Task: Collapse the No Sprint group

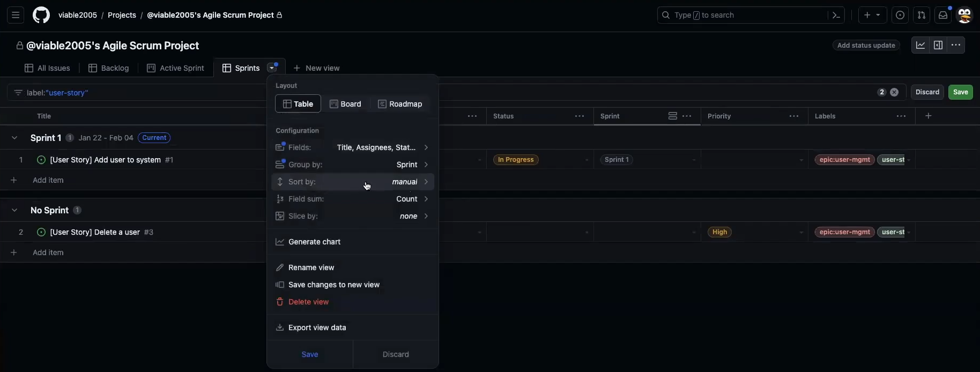Action: coord(14,210)
